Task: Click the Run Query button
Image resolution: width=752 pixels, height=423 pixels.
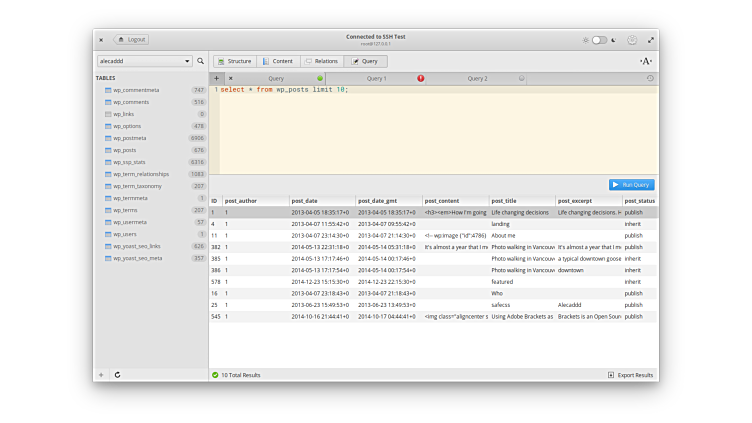Action: pos(631,184)
